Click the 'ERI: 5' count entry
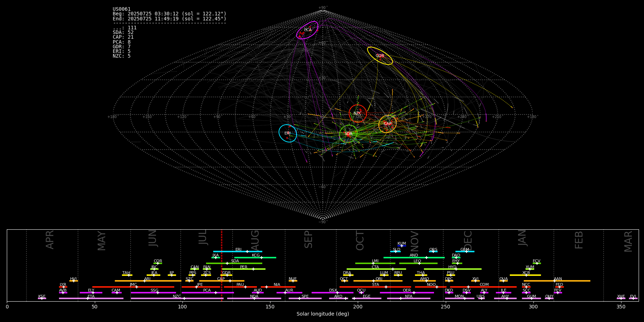Viewport: 644px width, 322px height. coord(122,52)
